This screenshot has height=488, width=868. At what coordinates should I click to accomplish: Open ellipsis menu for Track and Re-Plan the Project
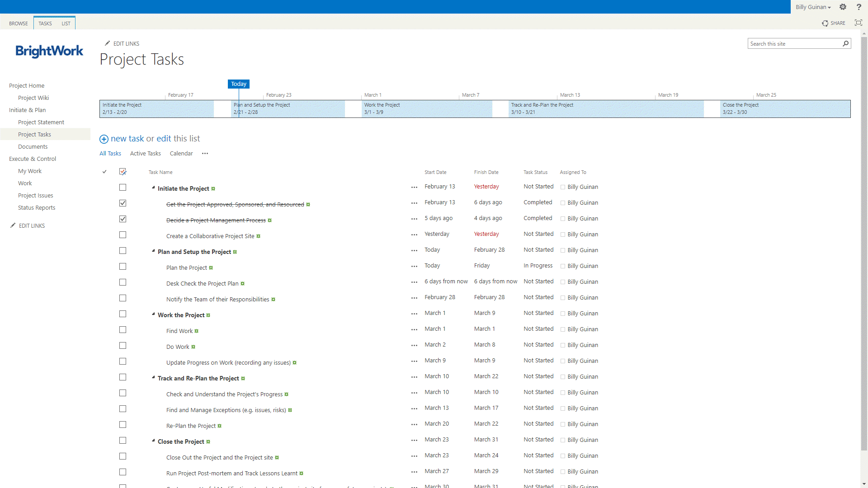click(414, 377)
